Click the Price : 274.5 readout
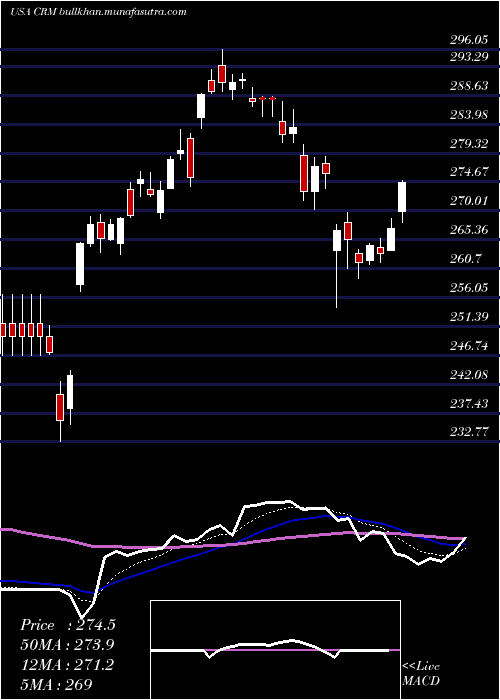The height and width of the screenshot is (700, 500). (x=68, y=625)
